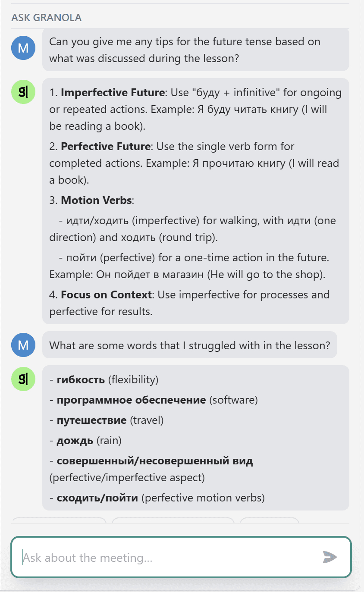Click 'сходить/пойти' in the vocabulary list
This screenshot has height=592, width=364.
tap(97, 498)
